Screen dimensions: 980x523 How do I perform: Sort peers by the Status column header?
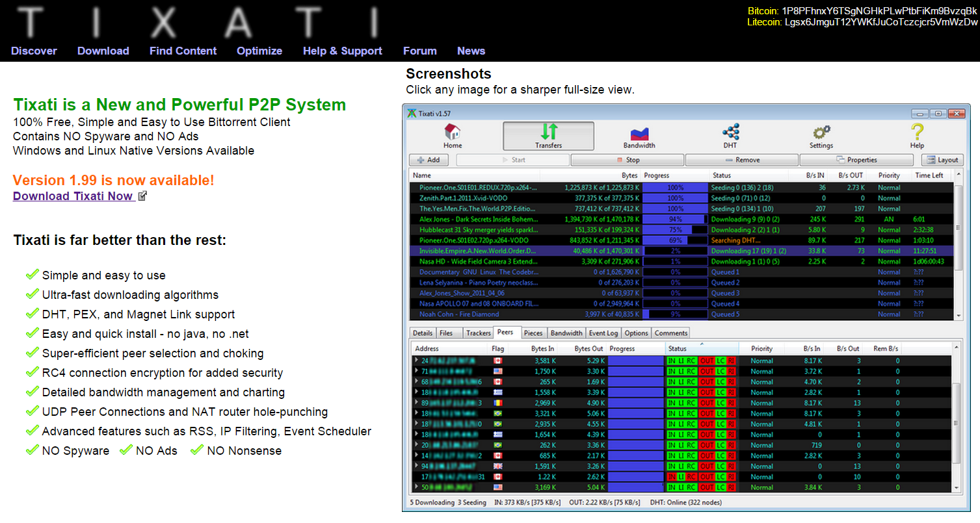click(x=702, y=349)
